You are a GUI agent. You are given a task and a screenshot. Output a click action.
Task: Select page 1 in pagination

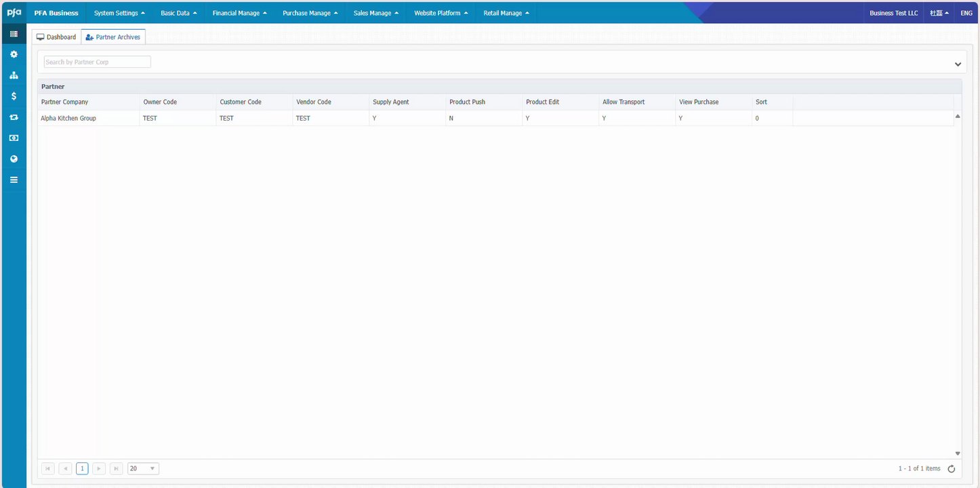coord(82,468)
